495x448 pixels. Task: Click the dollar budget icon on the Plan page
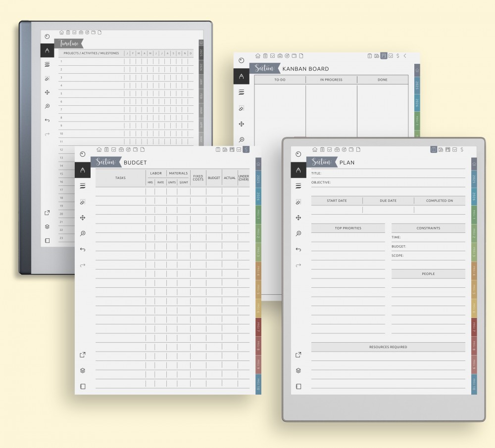(x=462, y=149)
